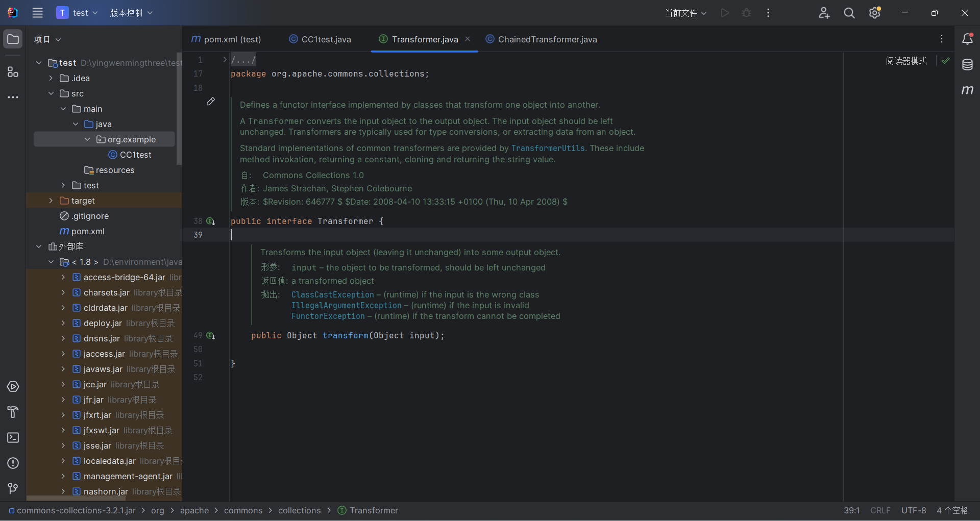This screenshot has width=980, height=521.
Task: Collapse the 外部库 node
Action: coord(39,246)
